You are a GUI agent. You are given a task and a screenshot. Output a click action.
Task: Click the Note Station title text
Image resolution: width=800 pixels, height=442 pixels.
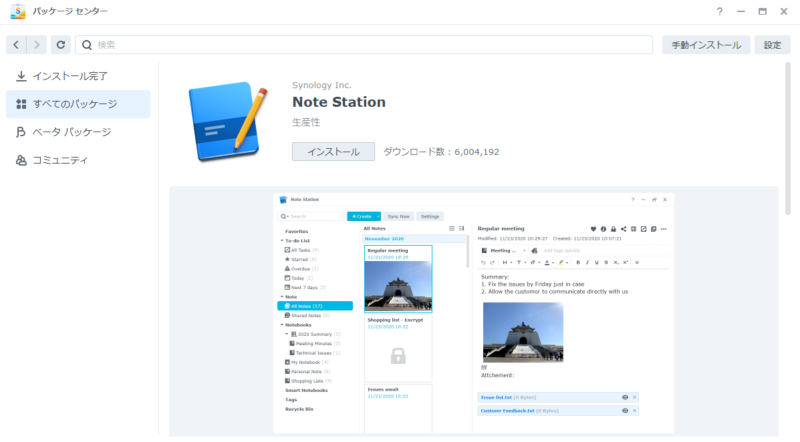(339, 102)
